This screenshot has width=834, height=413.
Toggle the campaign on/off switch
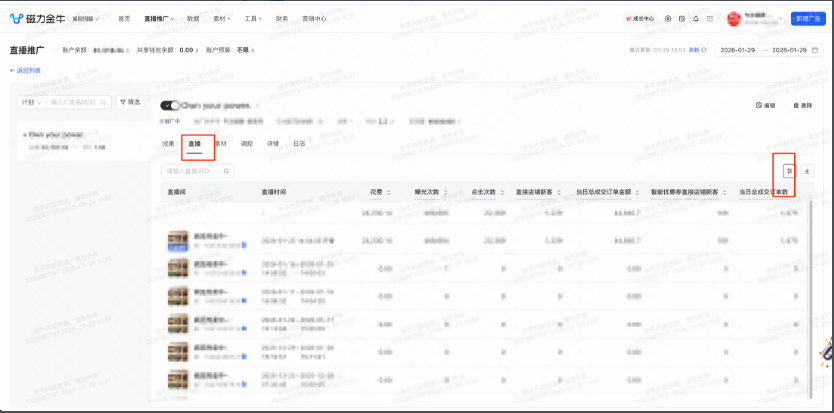[x=170, y=106]
